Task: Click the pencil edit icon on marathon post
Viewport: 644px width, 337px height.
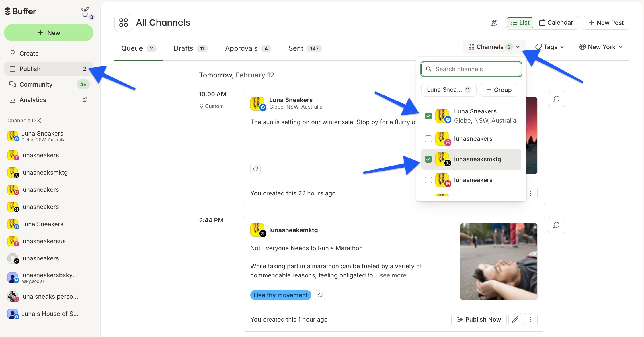Action: pyautogui.click(x=515, y=319)
